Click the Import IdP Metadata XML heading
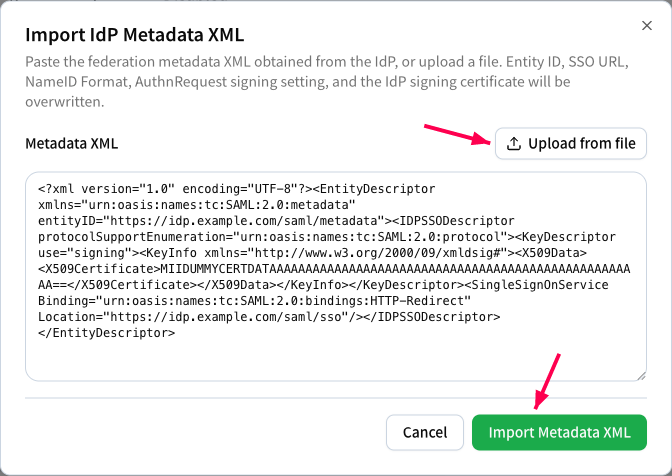The width and height of the screenshot is (672, 476). click(x=135, y=35)
